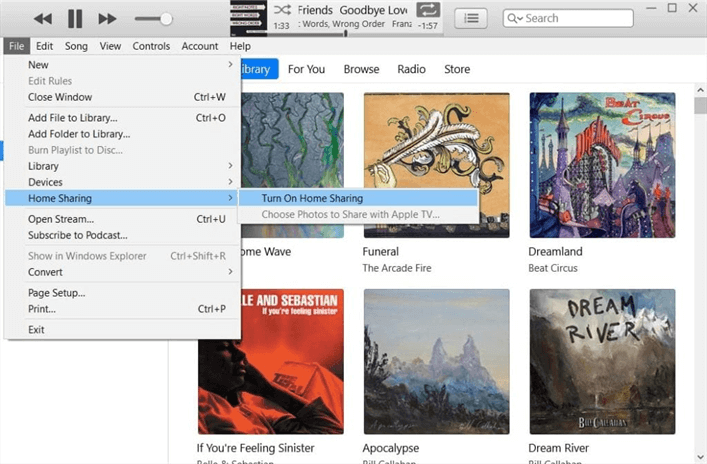Screen dimensions: 707x464
Task: Click the Funeral album title
Action: tap(381, 252)
